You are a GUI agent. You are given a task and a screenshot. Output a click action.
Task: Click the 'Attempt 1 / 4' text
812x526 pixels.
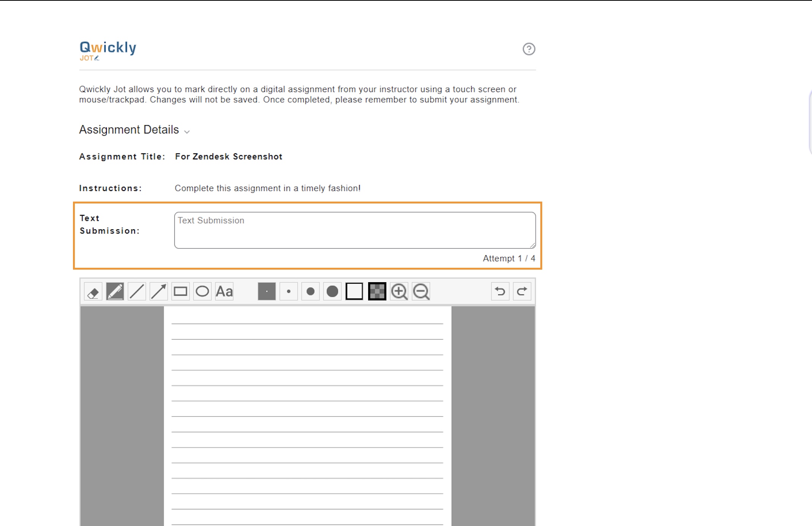point(509,259)
